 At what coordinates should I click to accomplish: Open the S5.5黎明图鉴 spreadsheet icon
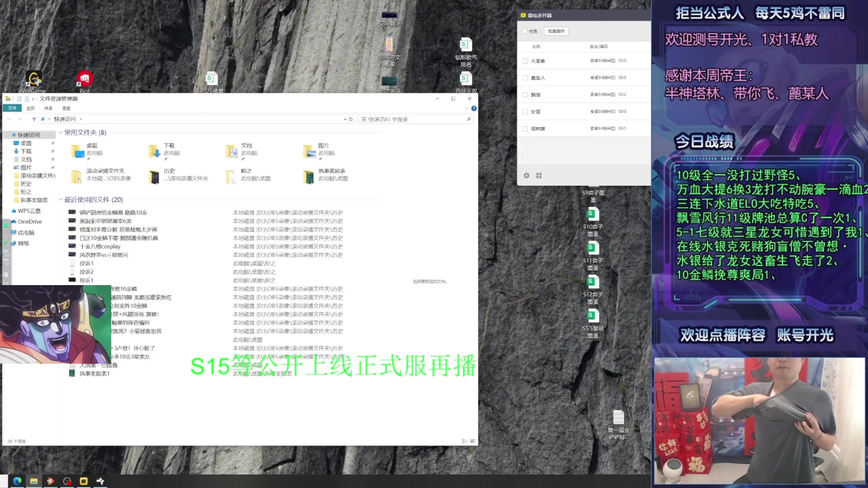(593, 324)
